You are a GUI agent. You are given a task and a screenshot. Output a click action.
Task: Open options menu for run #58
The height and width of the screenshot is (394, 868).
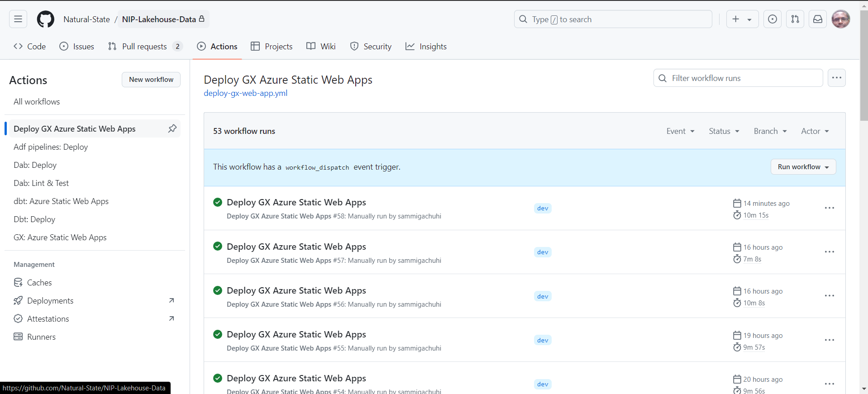tap(830, 208)
